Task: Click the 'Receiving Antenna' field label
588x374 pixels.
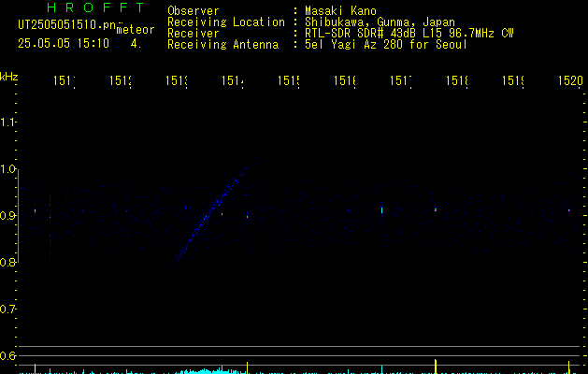Action: coord(223,45)
